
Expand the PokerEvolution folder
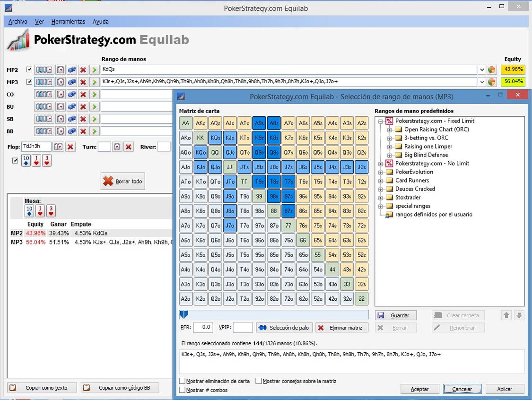point(381,172)
